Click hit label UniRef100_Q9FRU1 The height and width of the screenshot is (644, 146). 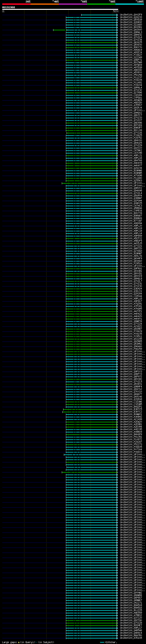[x=131, y=269]
